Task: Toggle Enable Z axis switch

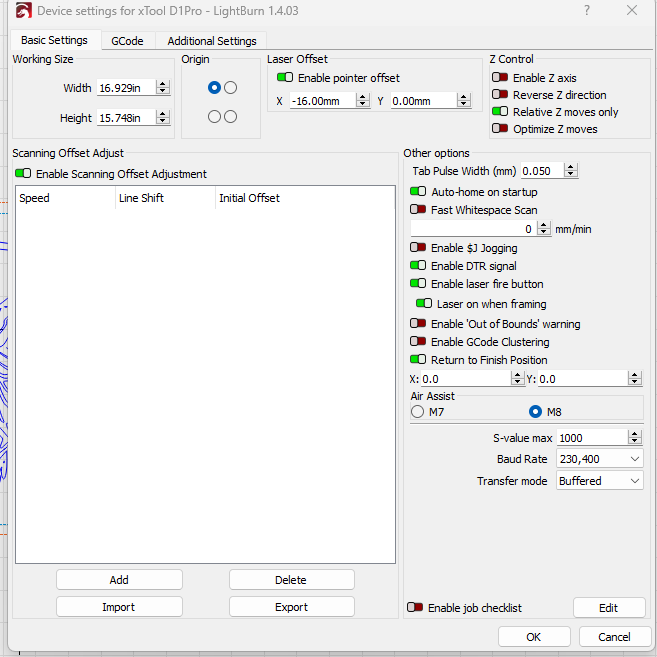Action: click(x=500, y=78)
